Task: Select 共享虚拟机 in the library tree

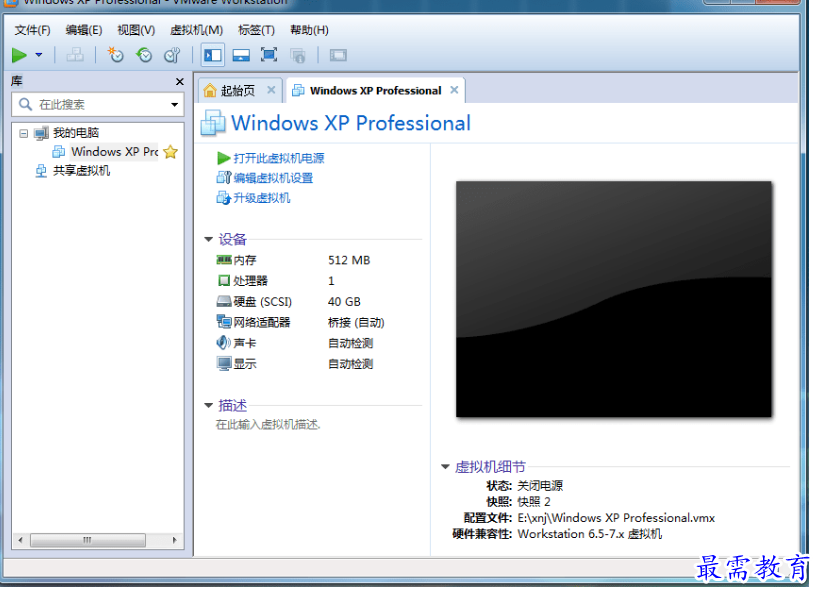Action: (81, 171)
